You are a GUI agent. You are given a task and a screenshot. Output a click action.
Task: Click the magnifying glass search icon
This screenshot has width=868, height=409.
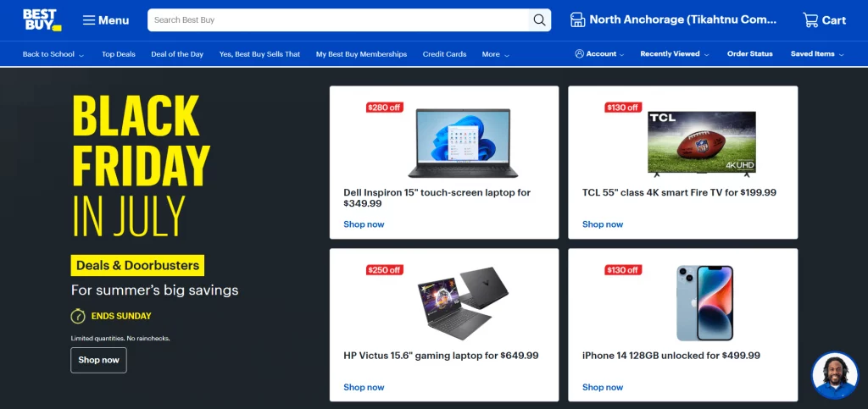tap(539, 20)
